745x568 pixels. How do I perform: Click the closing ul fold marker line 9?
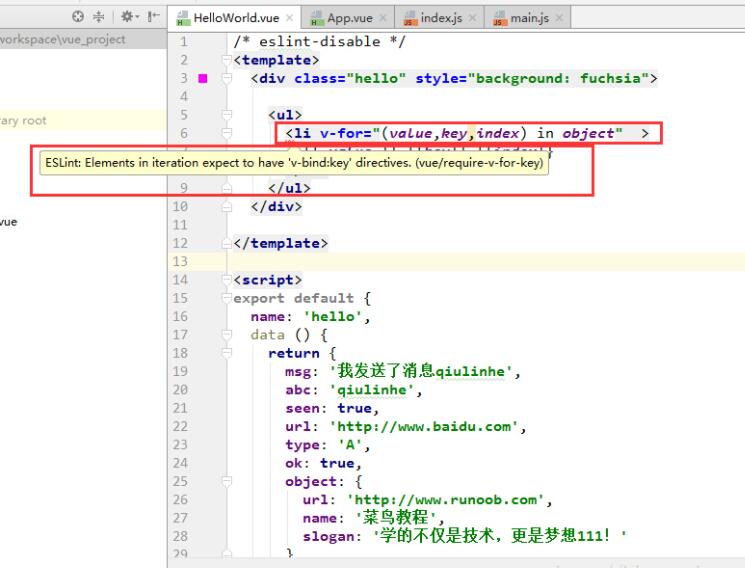pos(227,188)
